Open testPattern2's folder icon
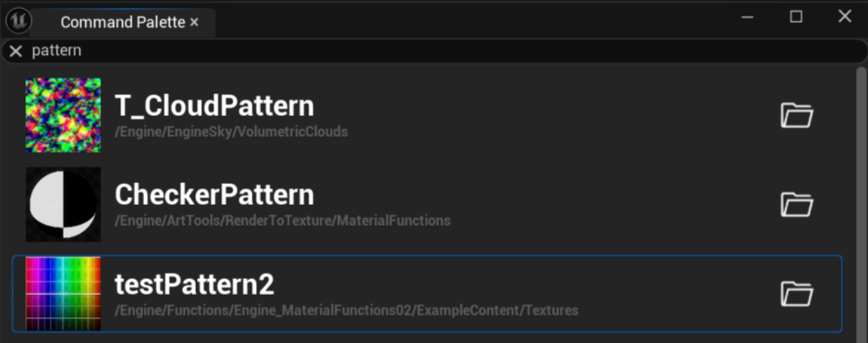This screenshot has width=868, height=343. [796, 294]
